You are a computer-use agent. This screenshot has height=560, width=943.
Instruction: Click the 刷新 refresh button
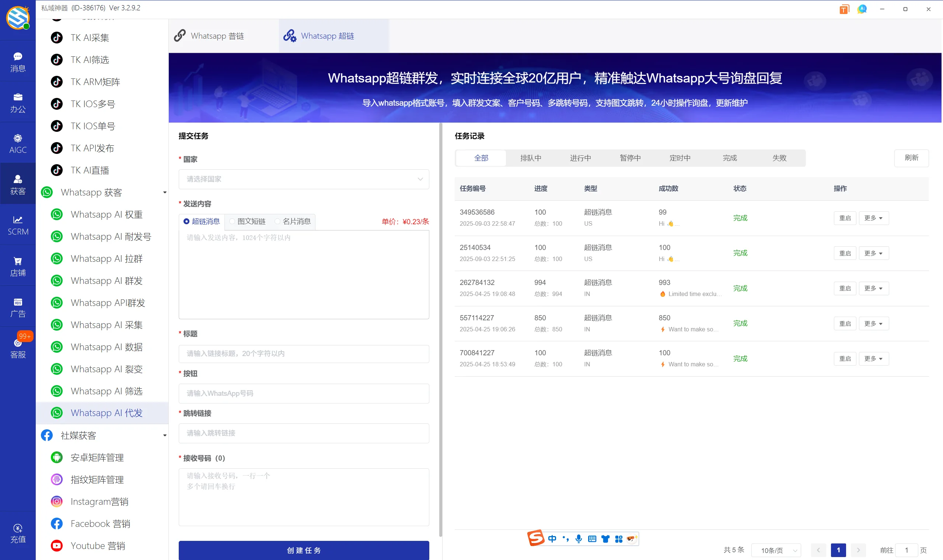[x=911, y=158]
